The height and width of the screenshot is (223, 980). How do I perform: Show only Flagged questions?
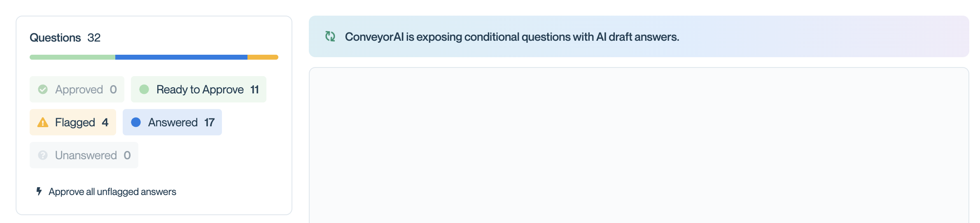[x=73, y=122]
